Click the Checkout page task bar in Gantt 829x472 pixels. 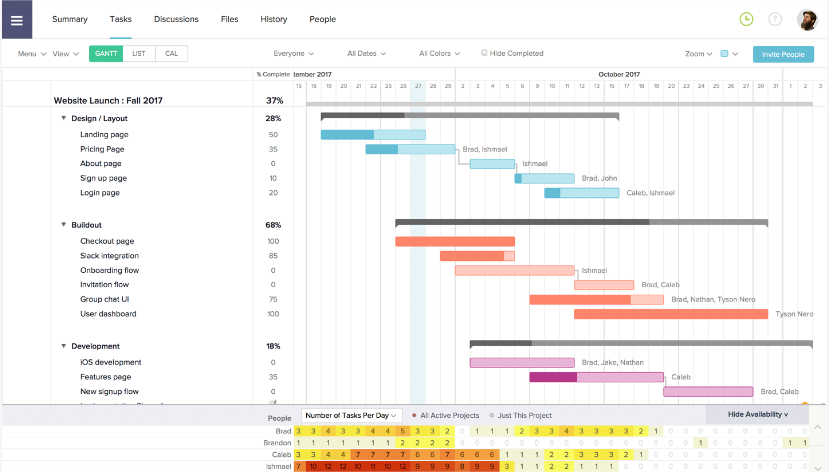tap(454, 241)
